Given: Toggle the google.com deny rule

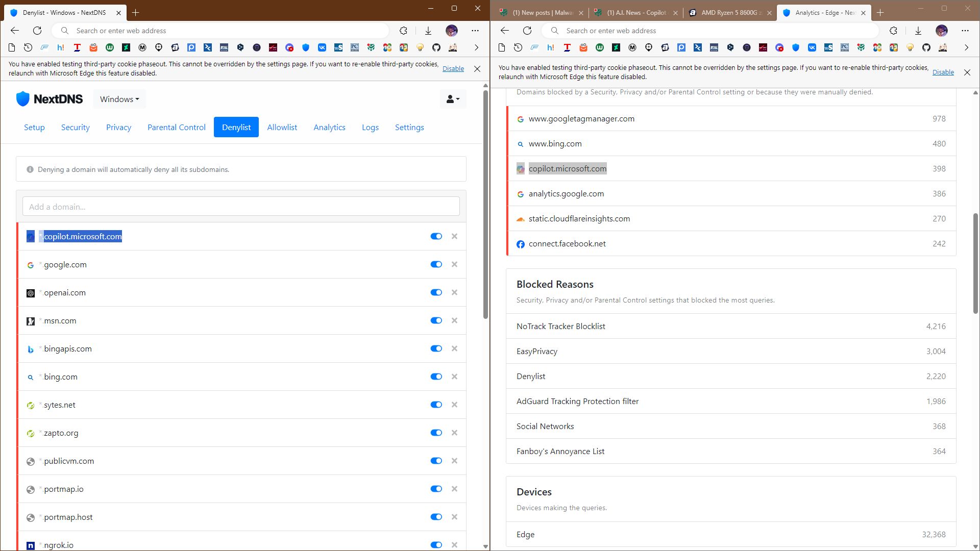Looking at the screenshot, I should click(436, 264).
